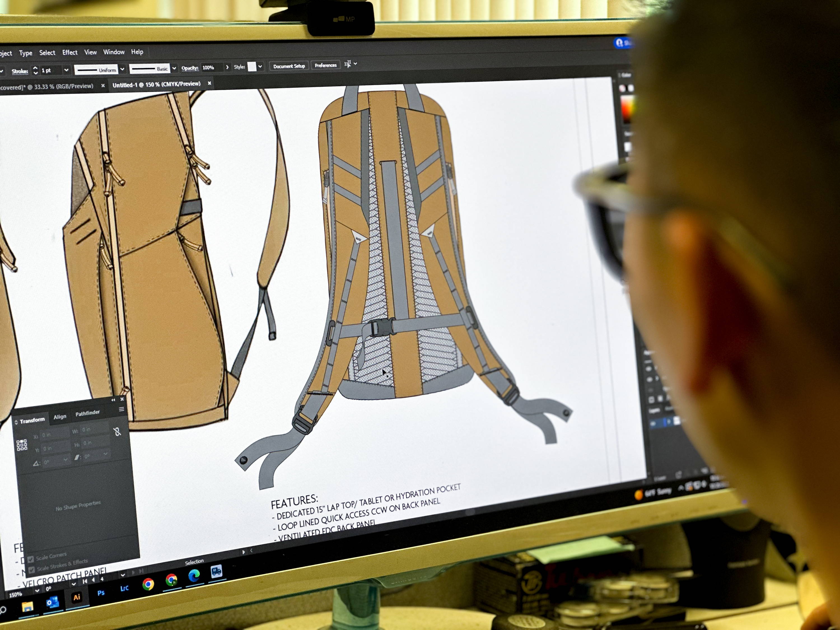
Task: Click the Stroke label link
Action: click(20, 71)
